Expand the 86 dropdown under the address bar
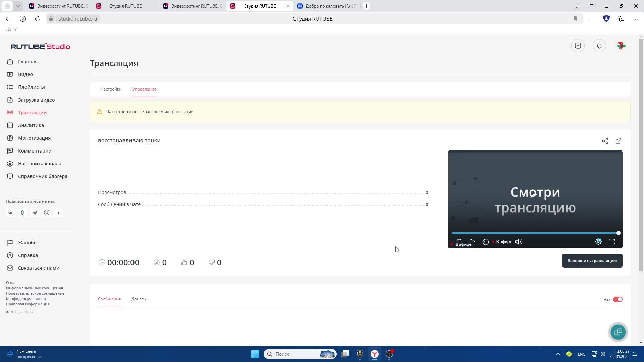Screen dimensions: 644x362 coord(12,29)
